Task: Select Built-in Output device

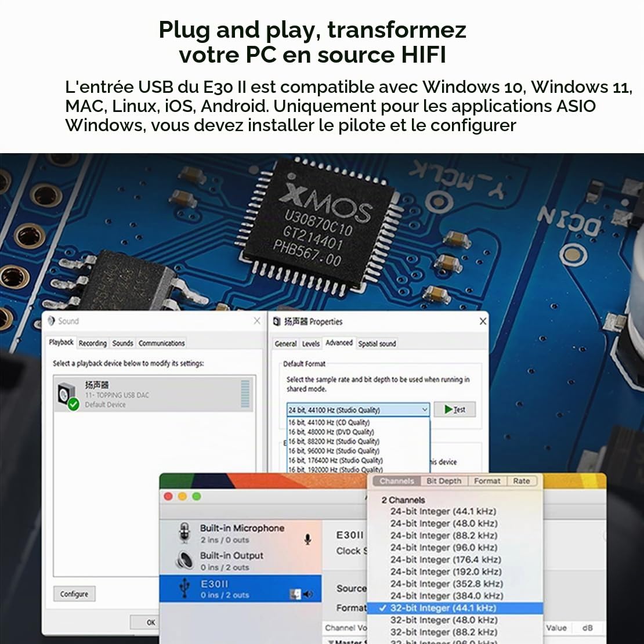Action: (x=241, y=560)
